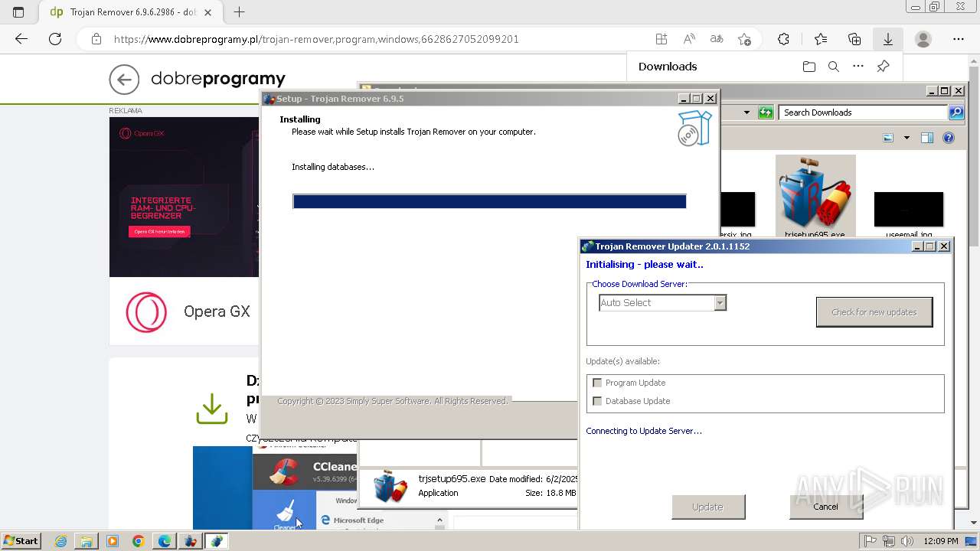Click the installation progress bar
Screen dimensions: 980x551
pos(489,201)
